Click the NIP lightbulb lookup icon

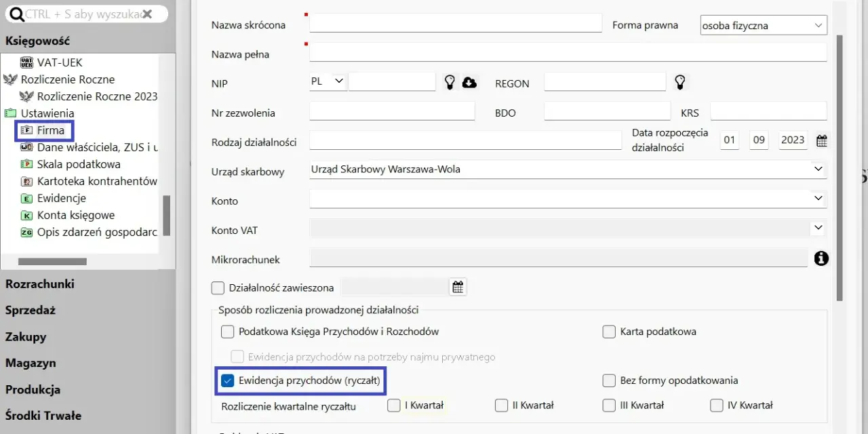[450, 82]
